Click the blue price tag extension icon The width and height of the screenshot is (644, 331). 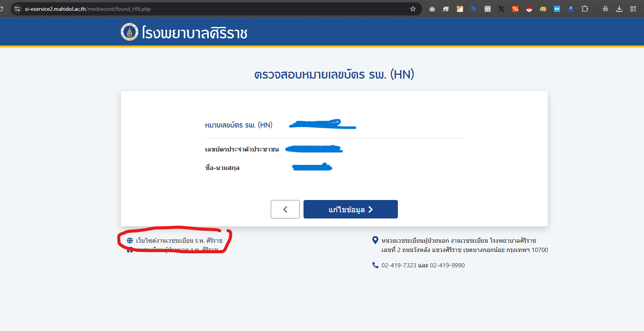pyautogui.click(x=474, y=9)
